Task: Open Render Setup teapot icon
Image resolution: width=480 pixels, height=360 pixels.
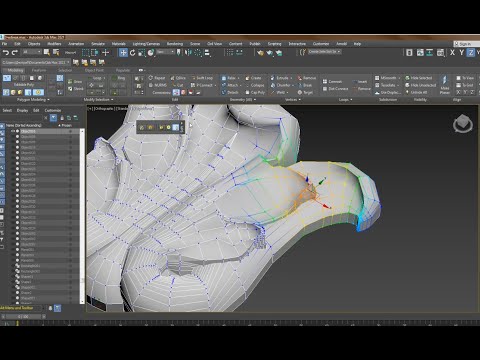Action: (x=260, y=52)
